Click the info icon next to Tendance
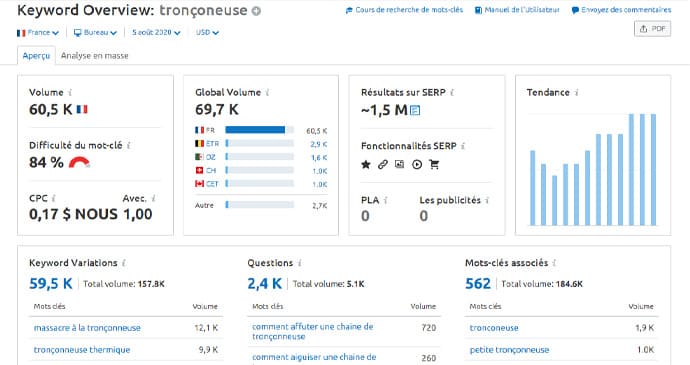Screen dimensions: 690x365 click(576, 92)
